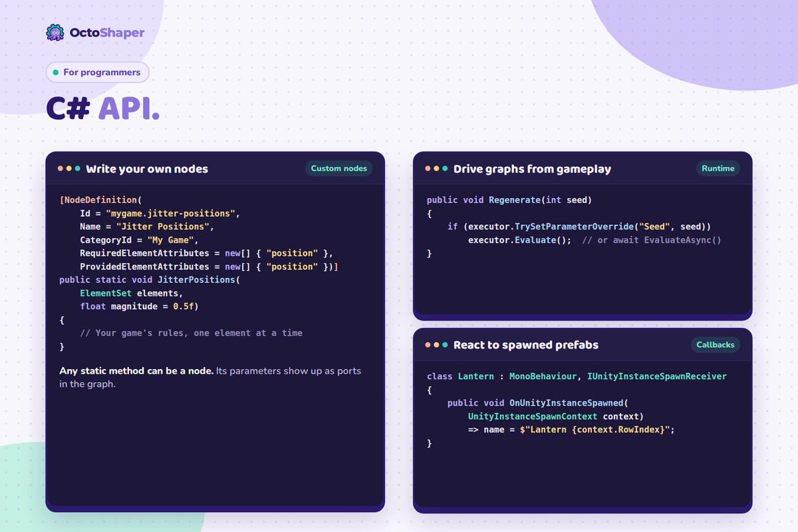
Task: Click the green dot on Drive graphs from gameplay card
Action: click(445, 169)
